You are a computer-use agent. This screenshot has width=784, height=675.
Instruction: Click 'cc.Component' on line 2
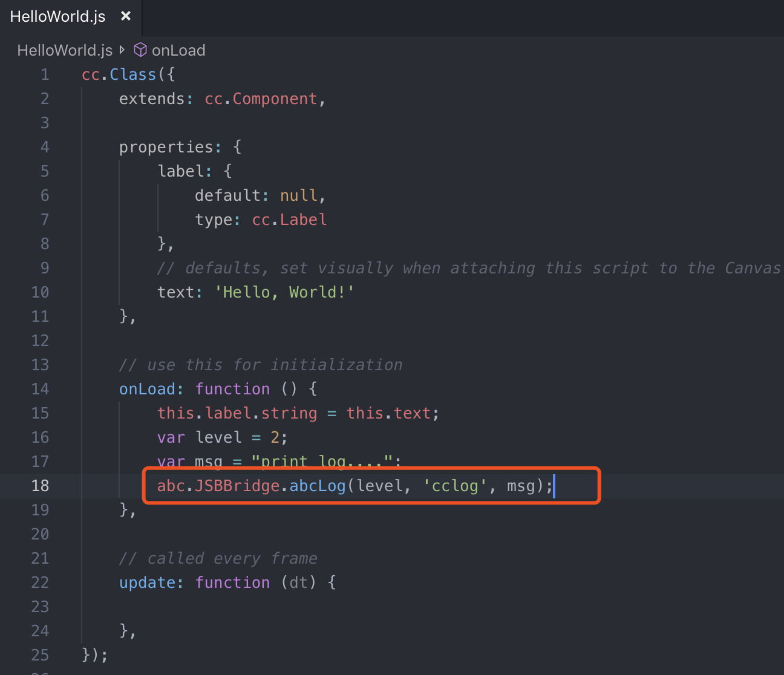pyautogui.click(x=261, y=99)
